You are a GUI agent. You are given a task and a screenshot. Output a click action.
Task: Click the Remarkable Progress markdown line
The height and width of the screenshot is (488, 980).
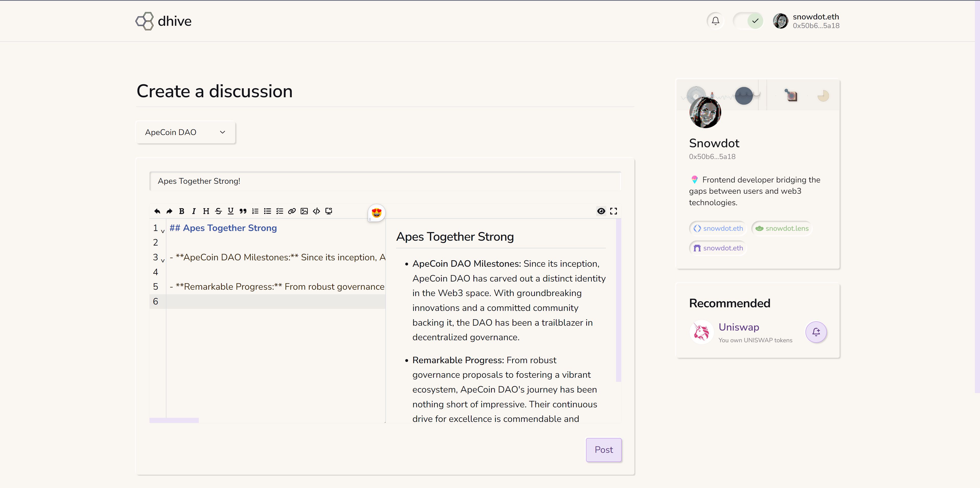pos(277,287)
